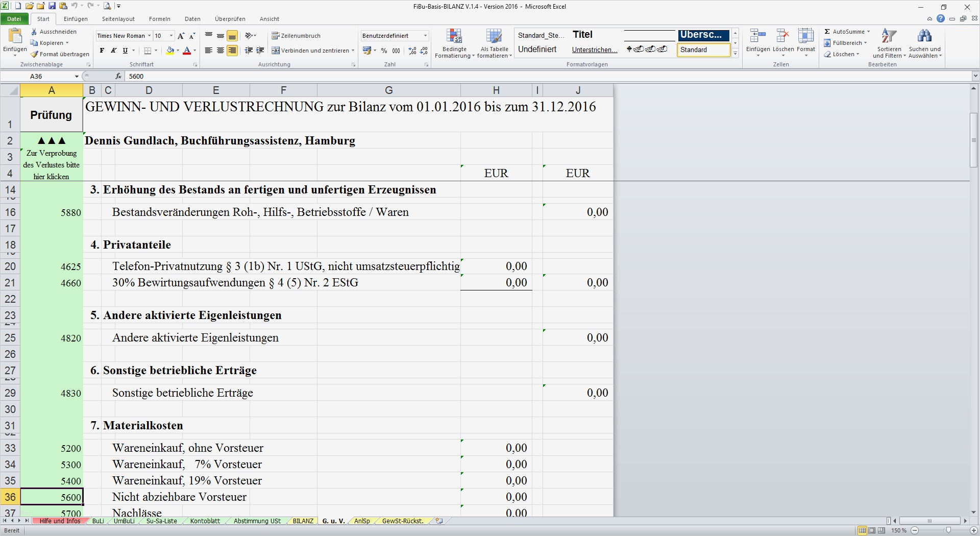The image size is (980, 536).
Task: Expand the Name Box dropdown arrow
Action: [x=77, y=77]
